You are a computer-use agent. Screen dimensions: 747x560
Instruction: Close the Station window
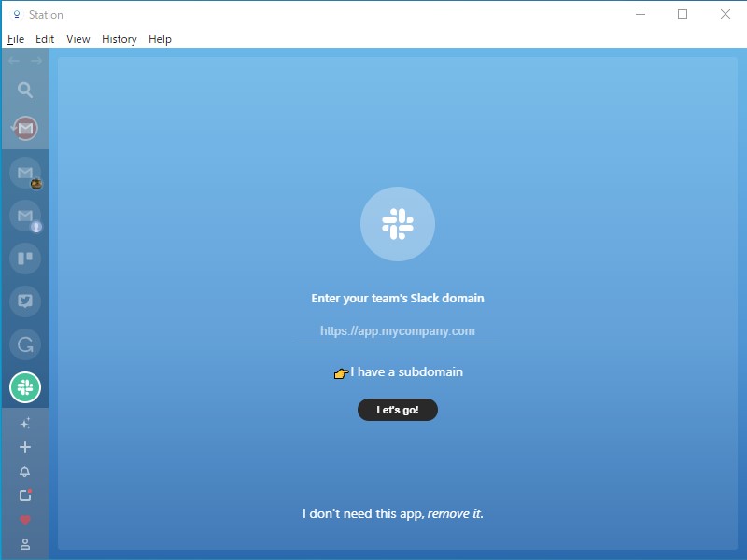point(726,14)
